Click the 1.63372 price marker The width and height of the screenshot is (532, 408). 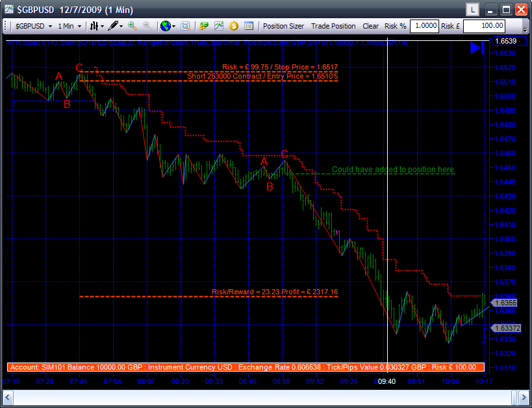point(506,328)
